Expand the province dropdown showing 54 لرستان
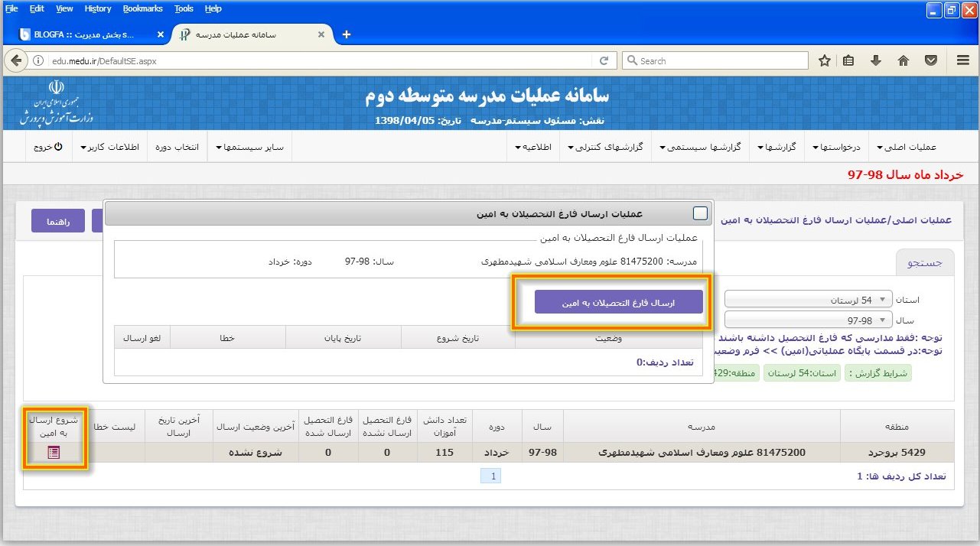The image size is (980, 546). coord(809,300)
